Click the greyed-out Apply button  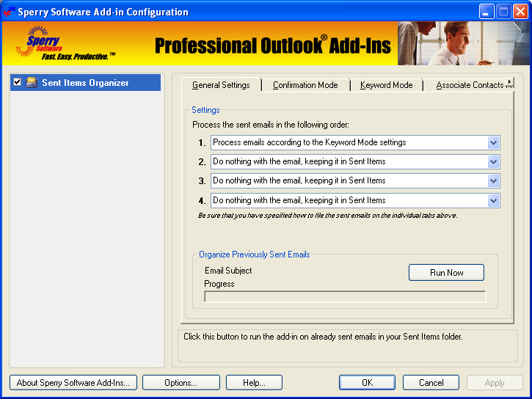(495, 383)
